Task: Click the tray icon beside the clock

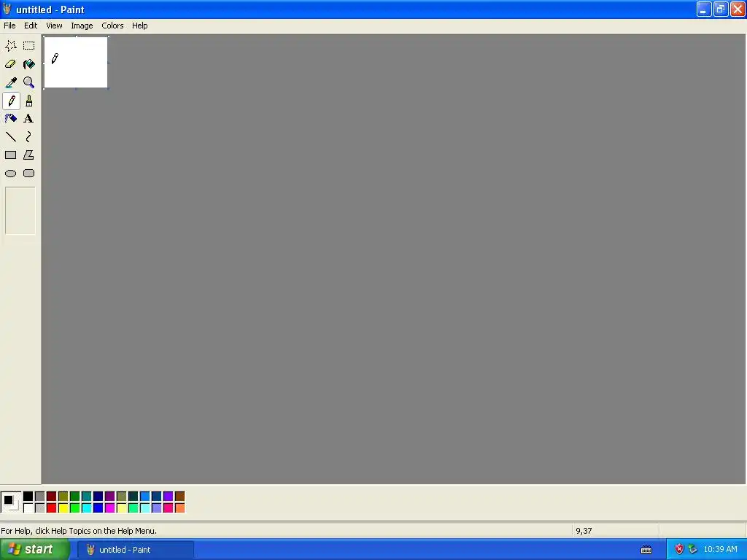Action: click(693, 550)
